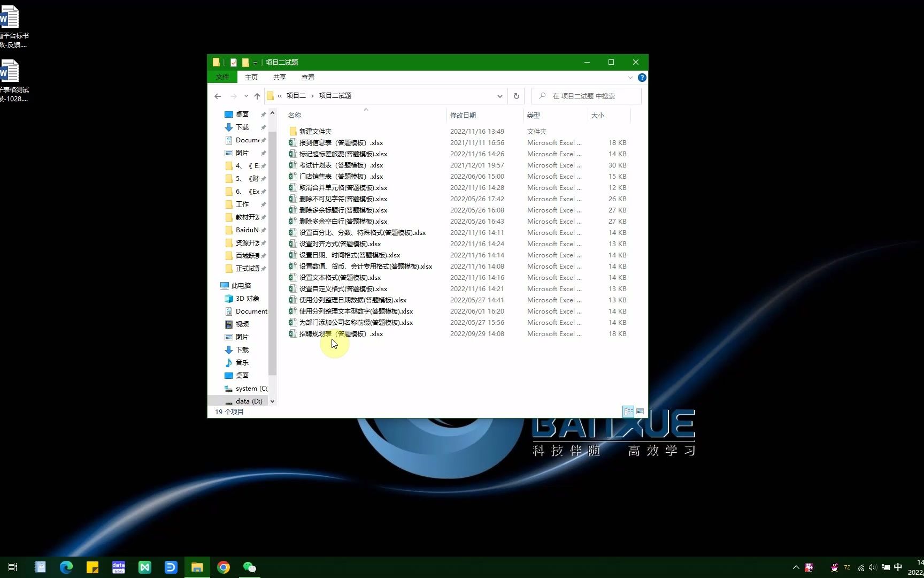Switch to details view layout icon
The image size is (924, 578).
tap(628, 412)
